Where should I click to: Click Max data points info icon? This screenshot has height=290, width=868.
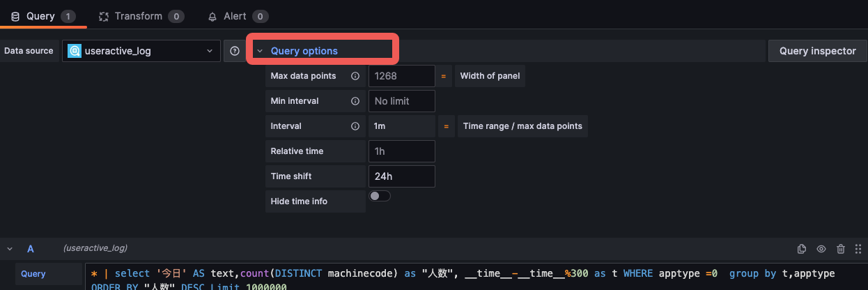point(355,76)
